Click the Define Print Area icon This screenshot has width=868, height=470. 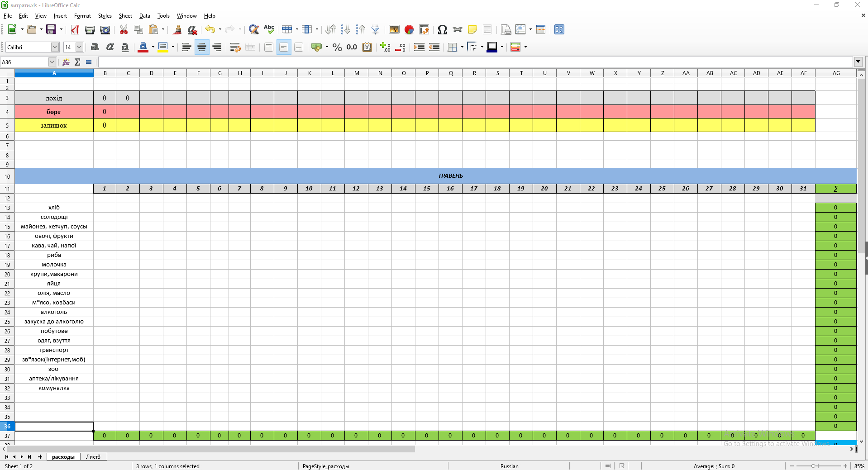coord(506,29)
